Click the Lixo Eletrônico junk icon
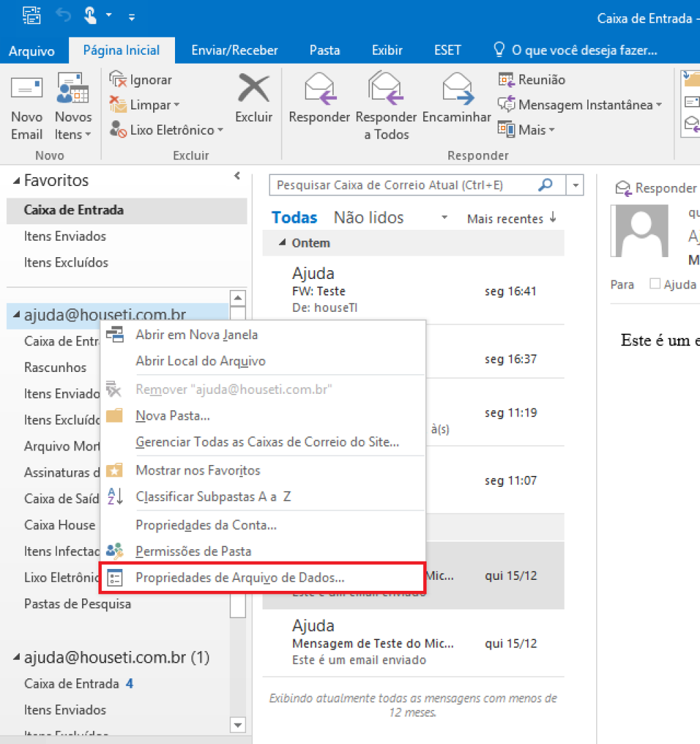The image size is (700, 744). click(118, 129)
